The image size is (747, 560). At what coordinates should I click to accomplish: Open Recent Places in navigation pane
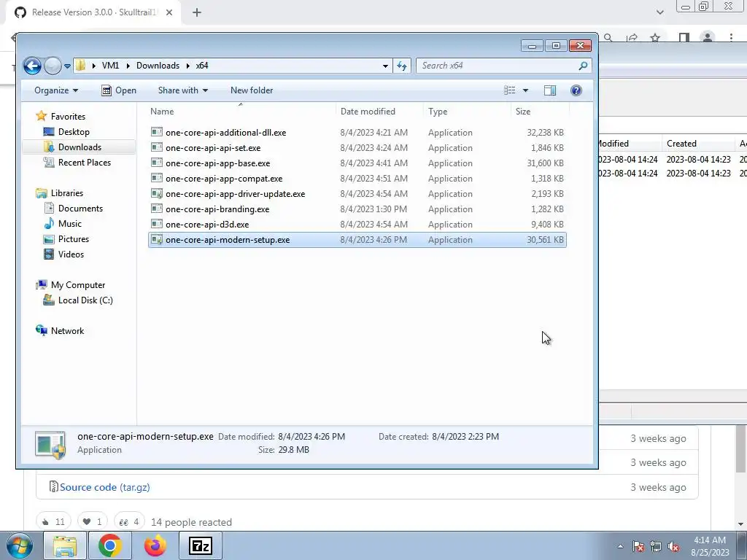click(x=77, y=163)
